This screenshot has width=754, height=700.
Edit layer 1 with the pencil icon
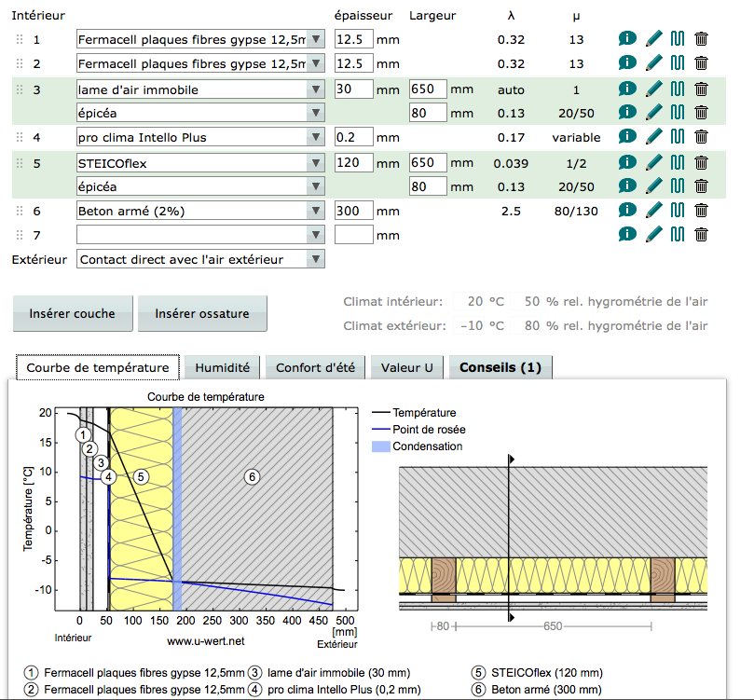point(653,38)
